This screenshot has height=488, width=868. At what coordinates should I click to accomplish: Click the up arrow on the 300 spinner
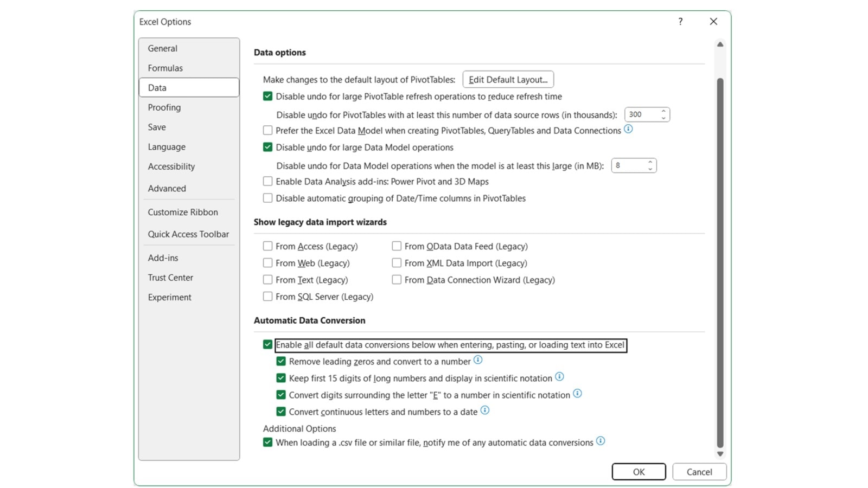(x=663, y=112)
